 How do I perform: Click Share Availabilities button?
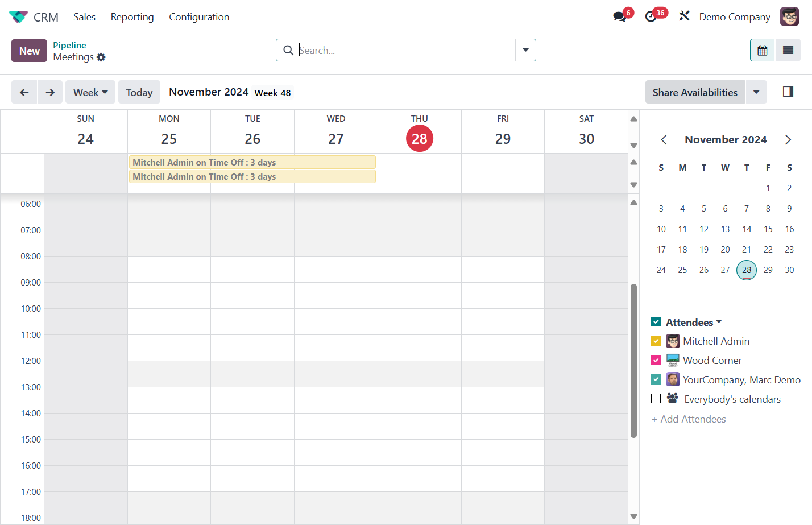(695, 92)
